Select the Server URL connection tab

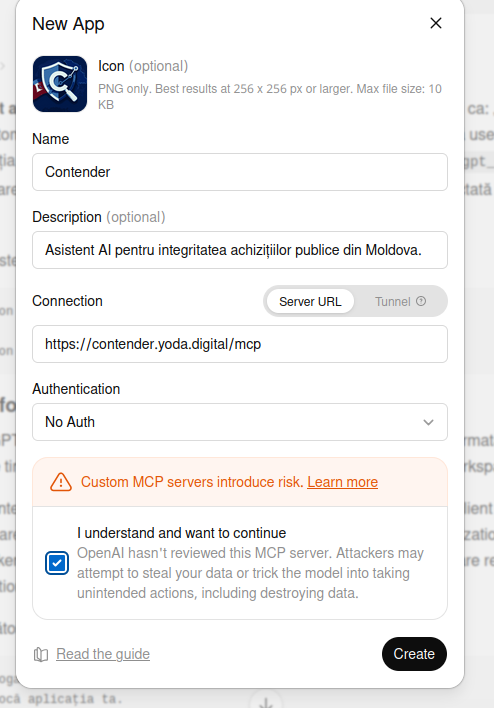(310, 301)
